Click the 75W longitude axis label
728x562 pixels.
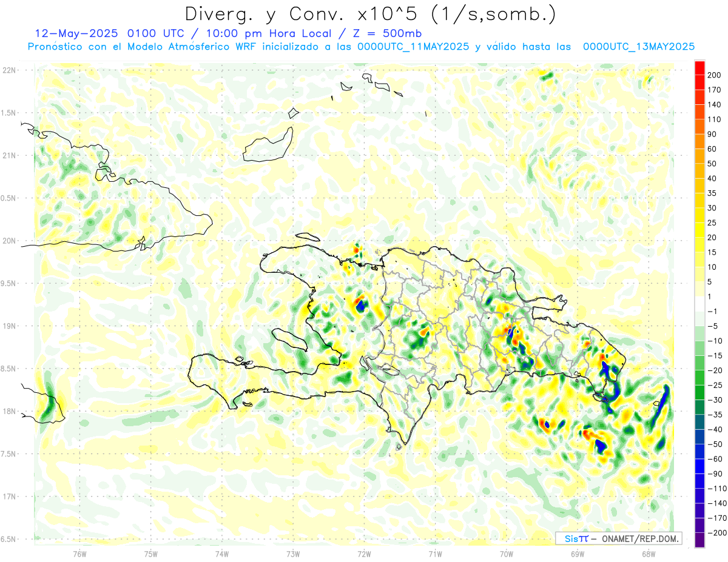pos(150,554)
